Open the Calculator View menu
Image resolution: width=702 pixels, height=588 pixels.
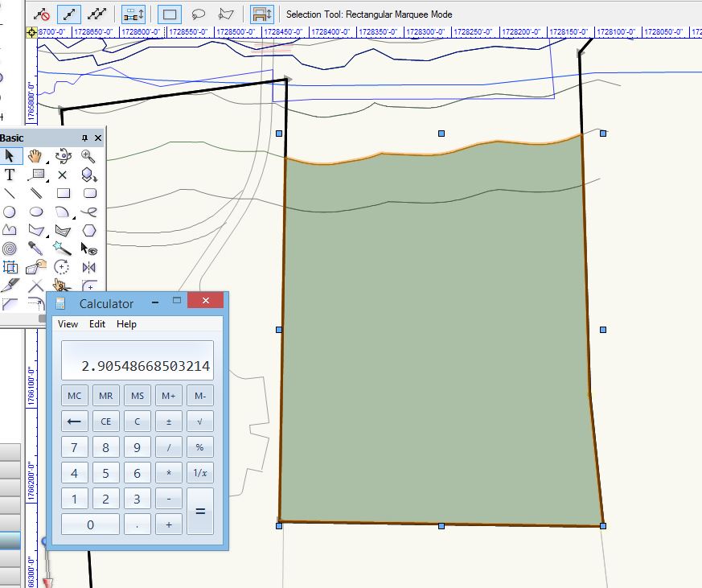coord(68,324)
